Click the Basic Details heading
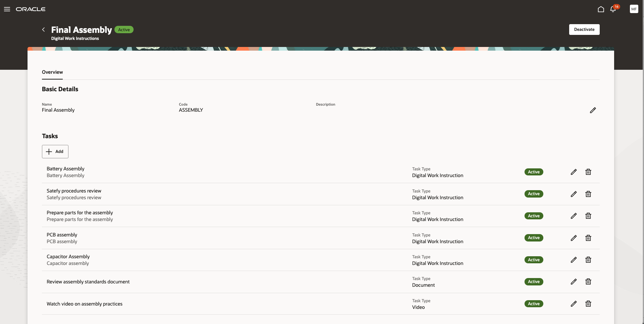The height and width of the screenshot is (324, 644). coord(60,89)
